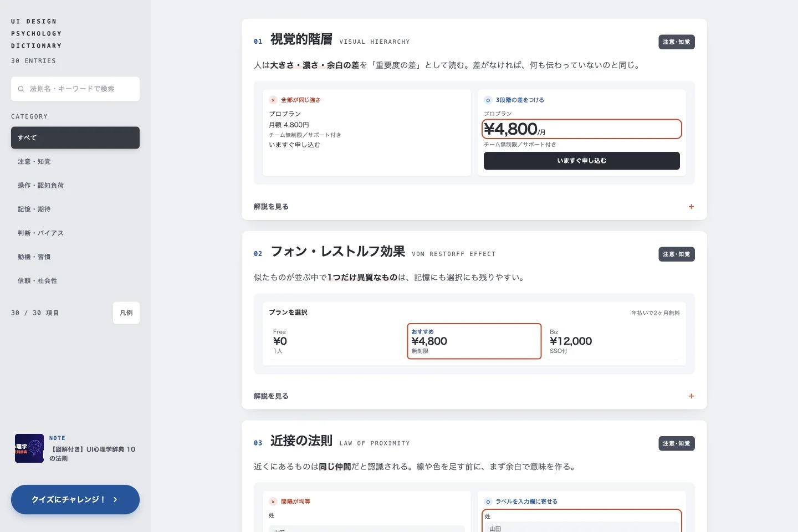798x532 pixels.
Task: Filter by 注意・知覚 category in sidebar
Action: [75, 161]
